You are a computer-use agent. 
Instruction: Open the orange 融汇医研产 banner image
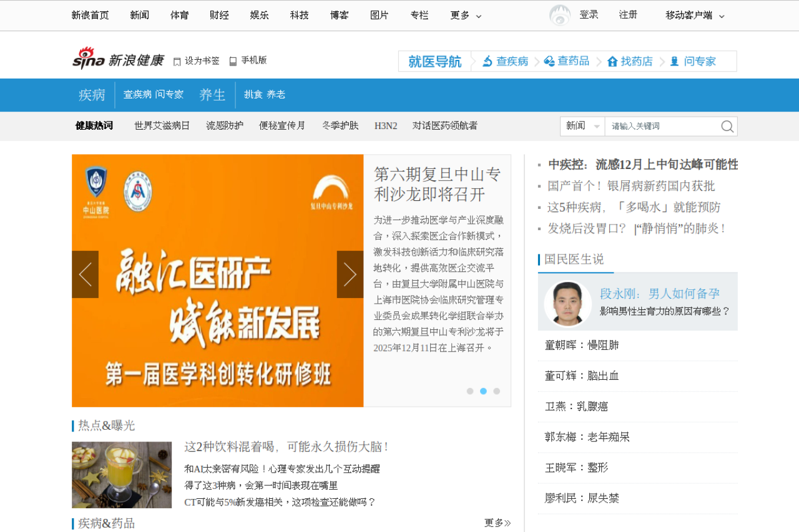click(218, 281)
